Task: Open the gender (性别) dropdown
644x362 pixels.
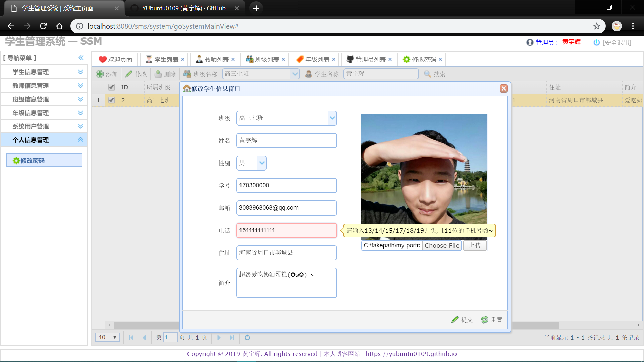Action: (262, 163)
